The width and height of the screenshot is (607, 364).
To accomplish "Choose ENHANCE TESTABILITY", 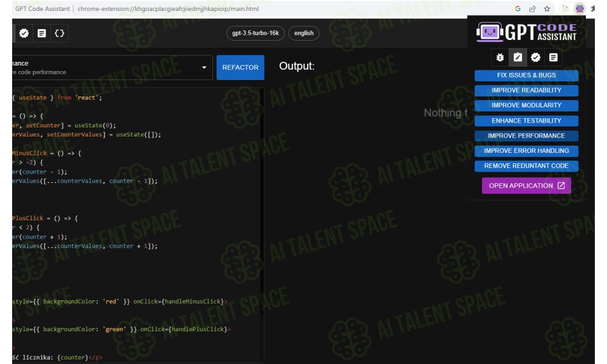I will tap(526, 121).
